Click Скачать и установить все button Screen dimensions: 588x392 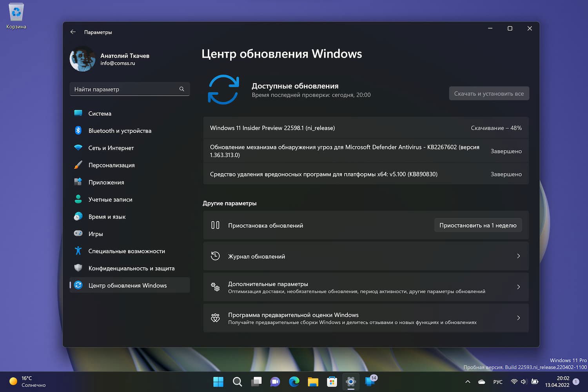[489, 93]
